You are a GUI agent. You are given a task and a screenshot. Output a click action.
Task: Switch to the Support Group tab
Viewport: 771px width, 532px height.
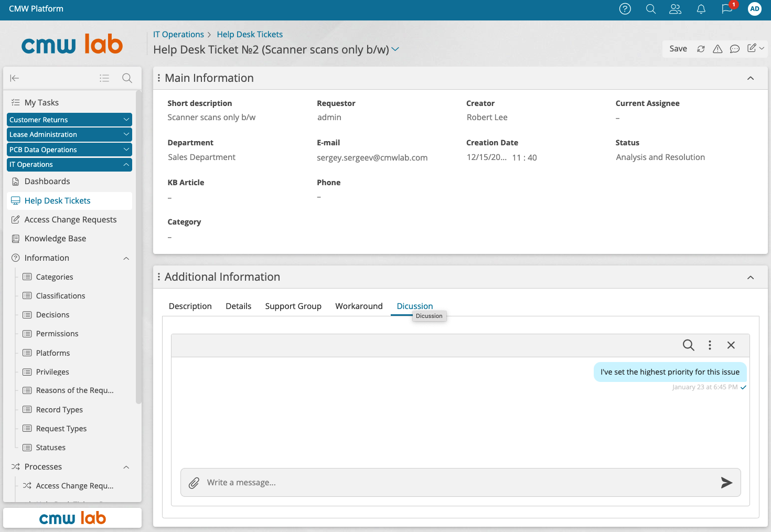[293, 306]
